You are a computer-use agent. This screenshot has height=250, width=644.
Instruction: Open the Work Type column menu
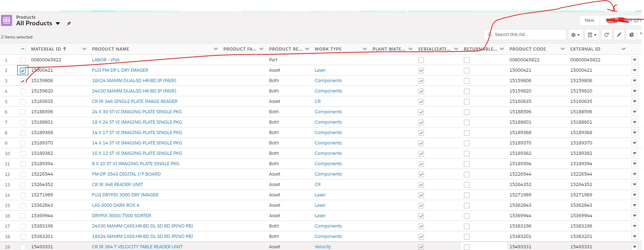[x=365, y=49]
